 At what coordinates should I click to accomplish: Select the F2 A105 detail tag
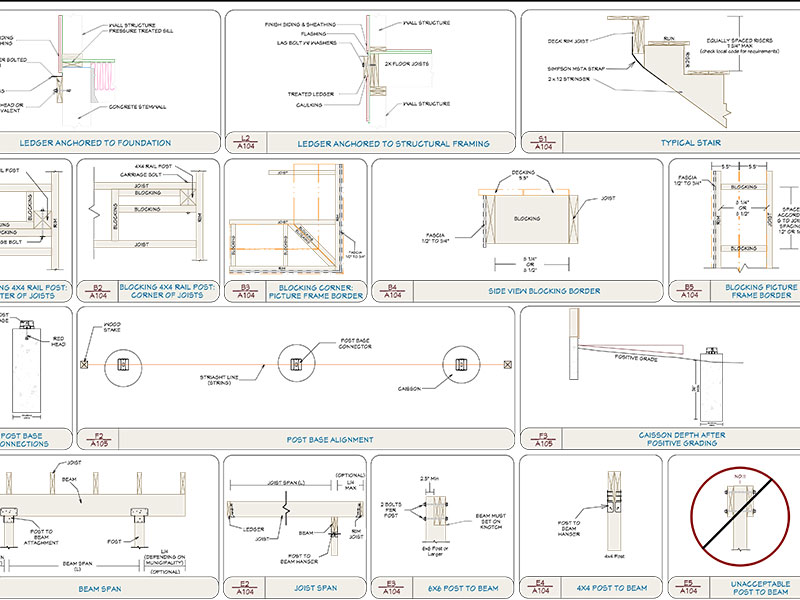(98, 440)
